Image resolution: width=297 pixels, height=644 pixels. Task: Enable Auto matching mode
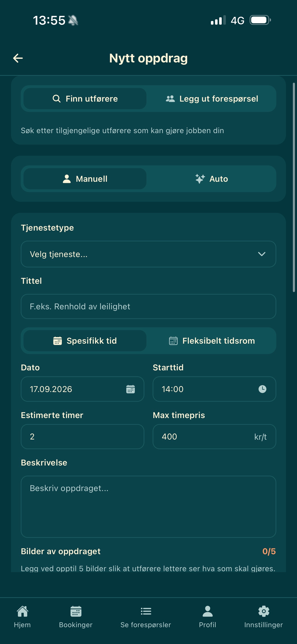pos(212,179)
